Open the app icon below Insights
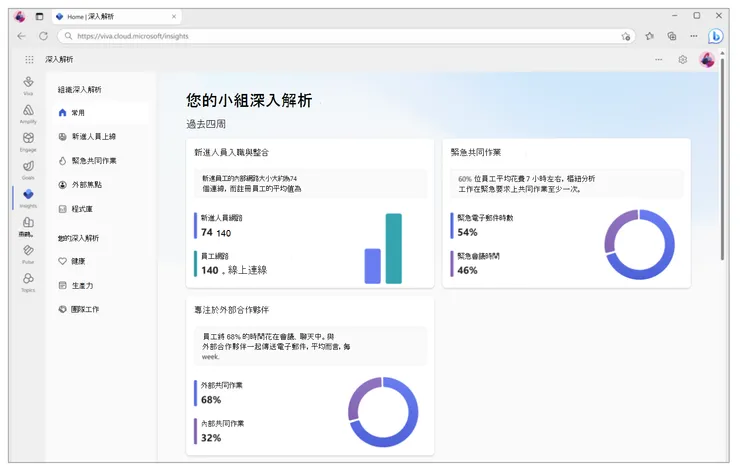 pyautogui.click(x=28, y=226)
